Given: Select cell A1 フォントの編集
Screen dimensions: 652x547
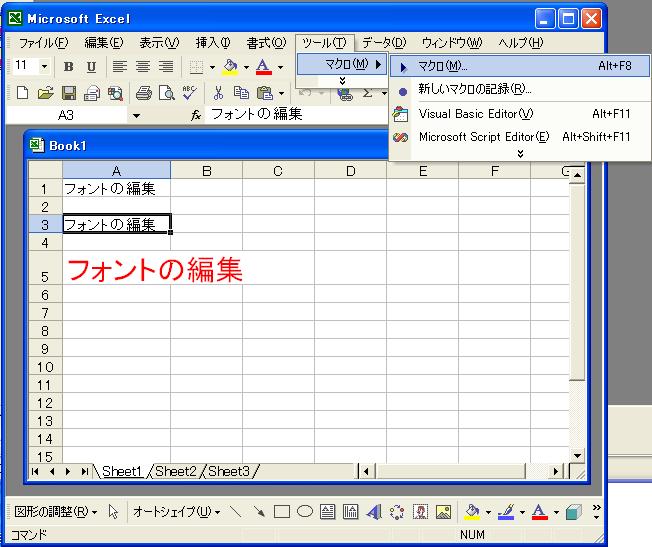Looking at the screenshot, I should (x=116, y=189).
